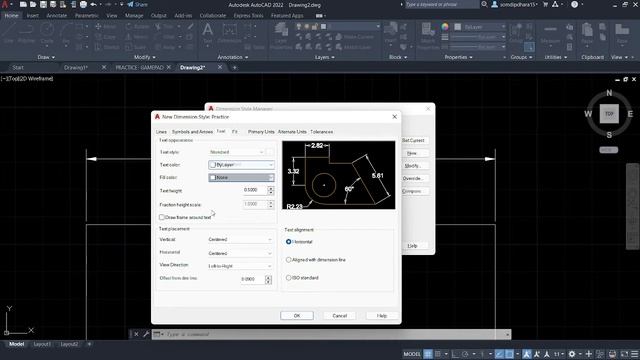This screenshot has width=640, height=360.
Task: Click the keyword search input field
Action: (442, 4)
